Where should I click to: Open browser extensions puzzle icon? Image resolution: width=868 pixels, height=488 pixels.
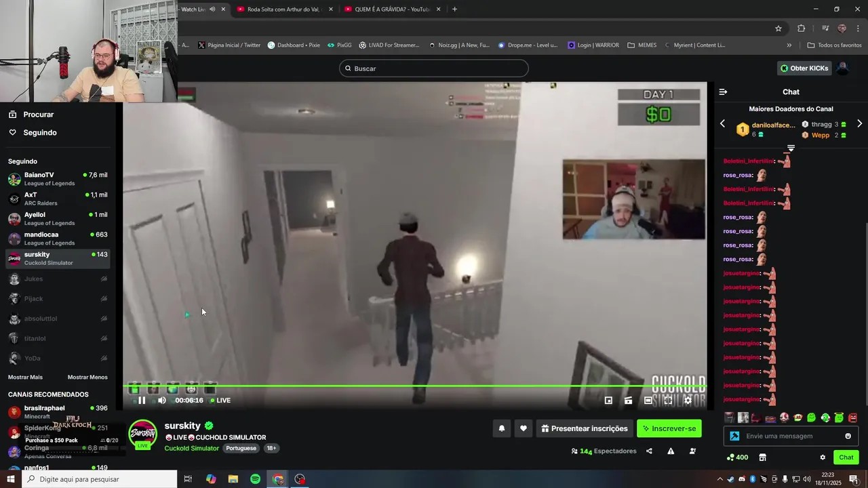click(802, 28)
